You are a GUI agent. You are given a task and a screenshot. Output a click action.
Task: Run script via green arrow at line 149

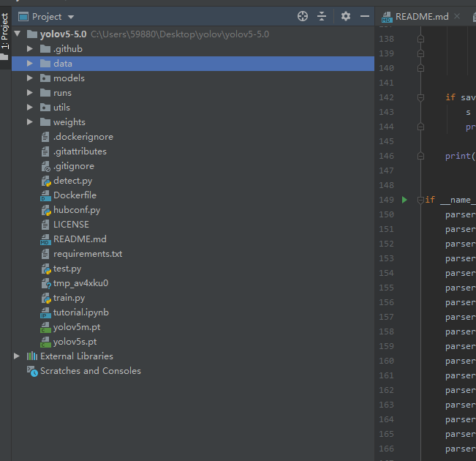point(404,200)
